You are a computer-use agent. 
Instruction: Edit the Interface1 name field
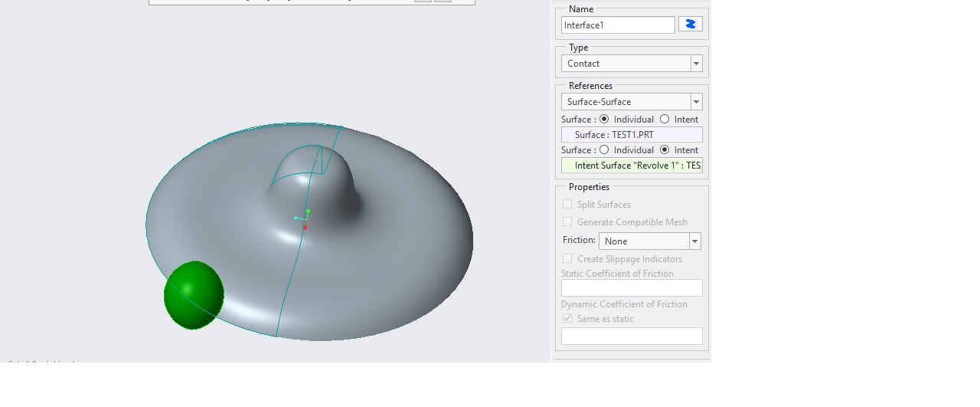618,25
